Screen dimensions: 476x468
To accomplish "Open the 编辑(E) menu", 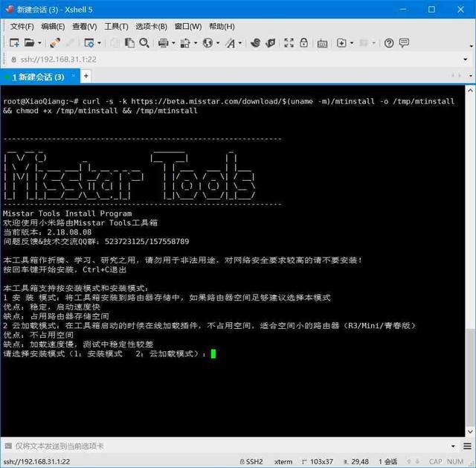I will [x=53, y=27].
